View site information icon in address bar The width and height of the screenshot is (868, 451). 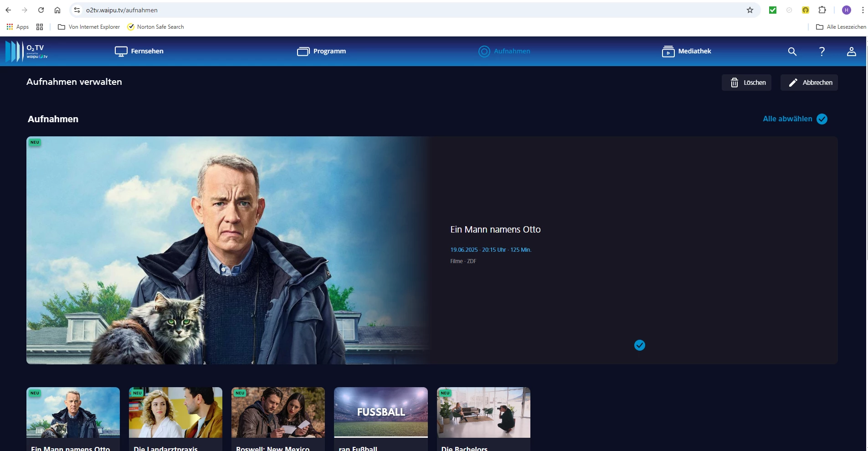click(x=77, y=10)
